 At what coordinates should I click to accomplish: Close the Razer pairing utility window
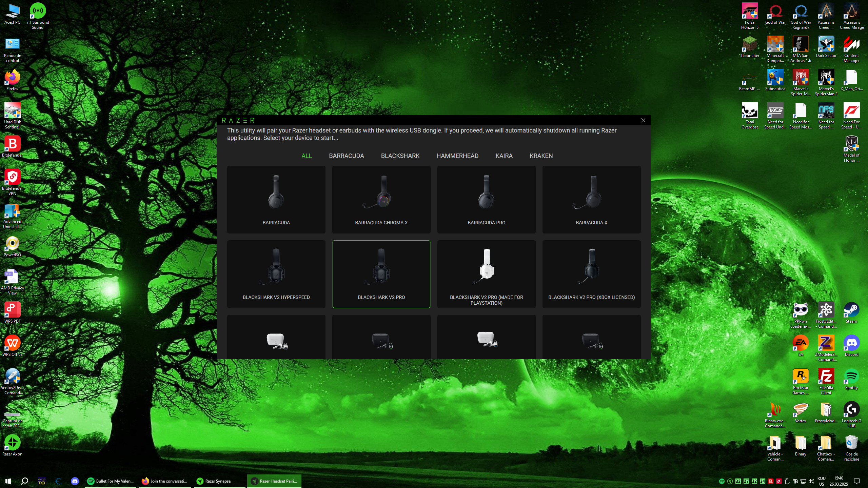pyautogui.click(x=643, y=120)
